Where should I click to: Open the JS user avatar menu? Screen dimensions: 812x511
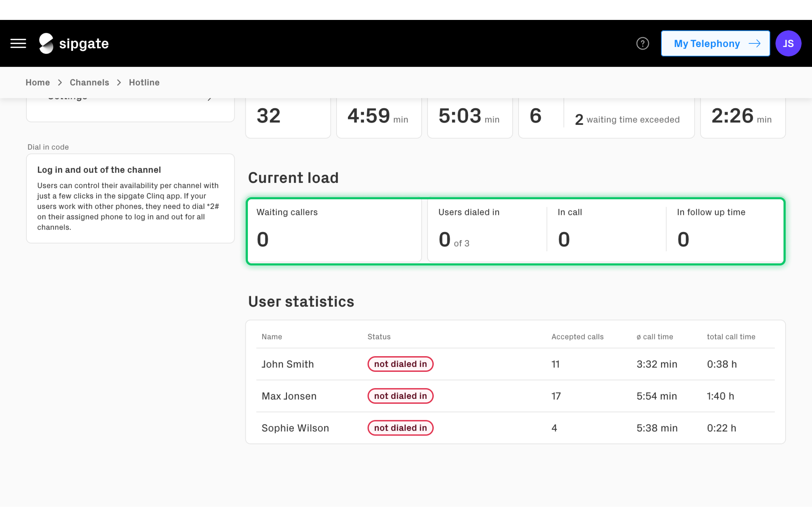click(788, 43)
